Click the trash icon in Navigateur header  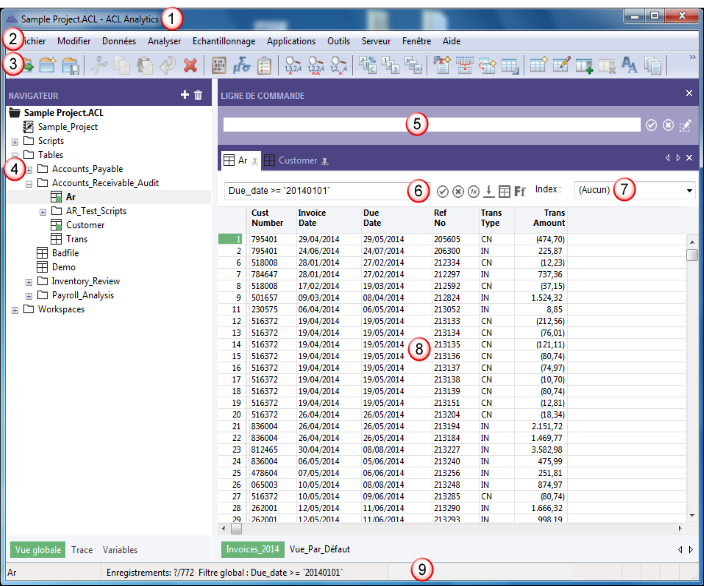pyautogui.click(x=198, y=94)
